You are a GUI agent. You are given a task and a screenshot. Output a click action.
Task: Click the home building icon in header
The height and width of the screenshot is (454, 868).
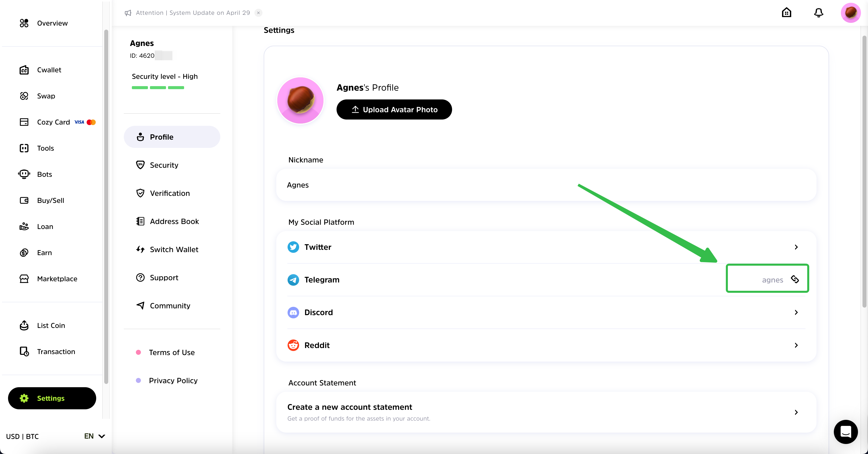786,13
